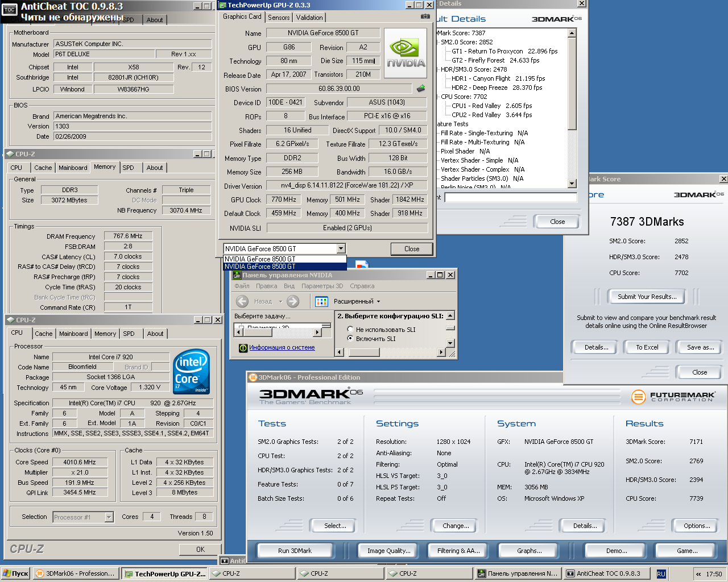The image size is (728, 582).
Task: Click the green info icon beside Информация о системе
Action: tap(243, 348)
